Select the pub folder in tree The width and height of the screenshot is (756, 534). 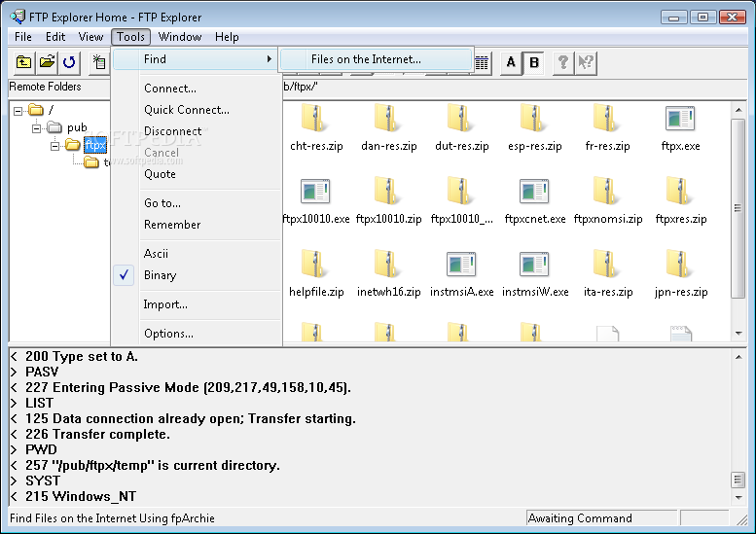pyautogui.click(x=67, y=127)
